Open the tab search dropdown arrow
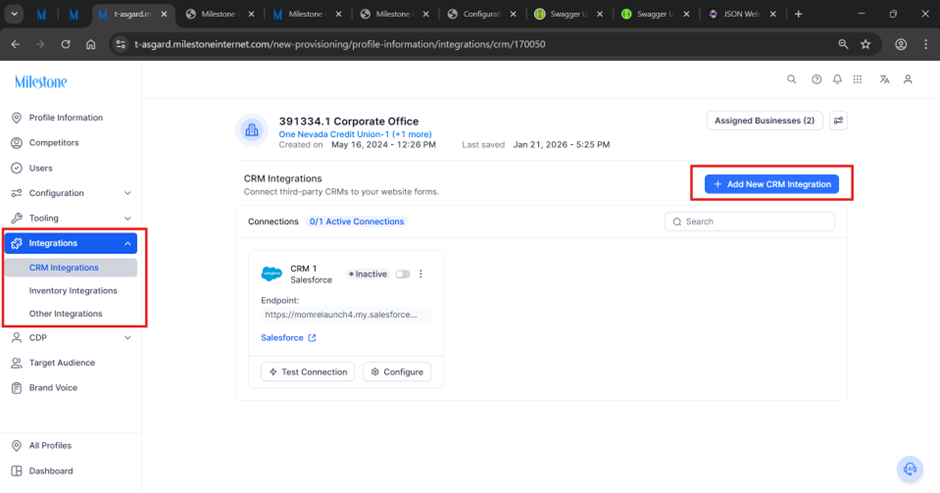 [14, 14]
